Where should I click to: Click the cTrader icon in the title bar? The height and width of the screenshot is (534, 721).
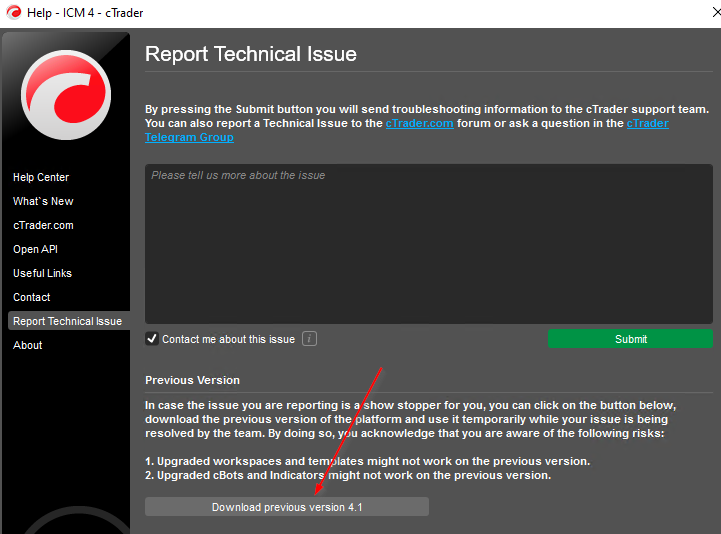tap(14, 12)
